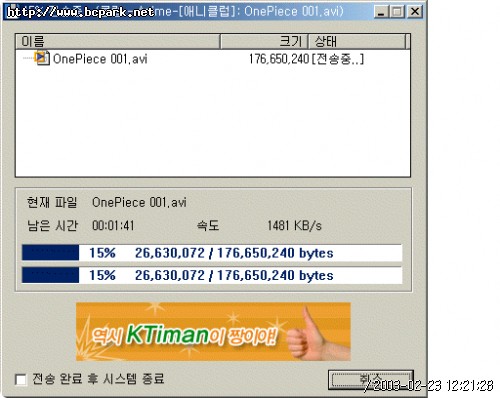Image resolution: width=500 pixels, height=398 pixels.
Task: Maximize the download window
Action: click(x=397, y=12)
